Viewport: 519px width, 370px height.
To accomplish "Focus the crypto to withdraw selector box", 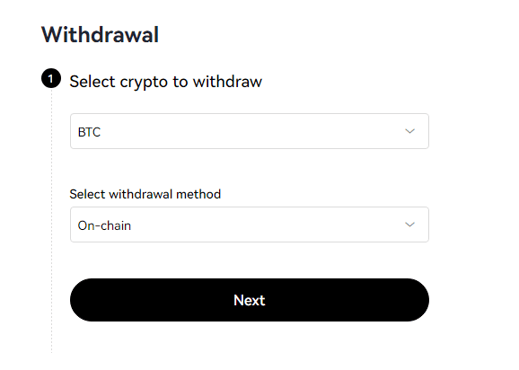I will point(249,131).
